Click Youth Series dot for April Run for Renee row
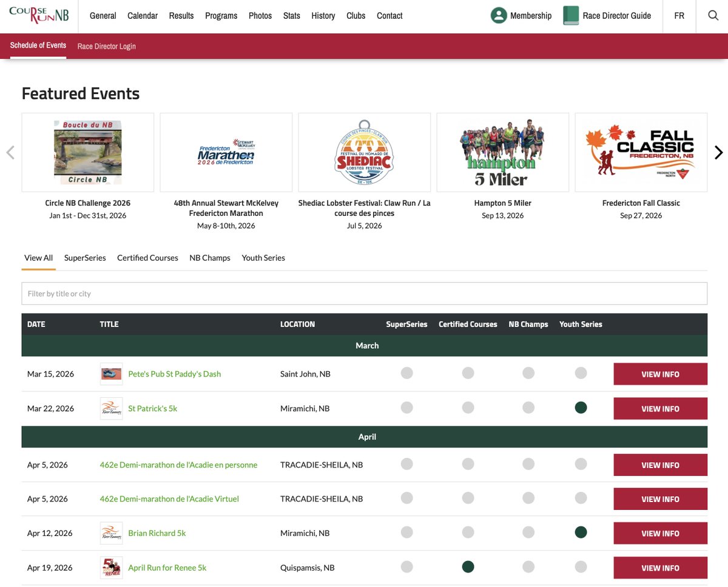 (581, 567)
